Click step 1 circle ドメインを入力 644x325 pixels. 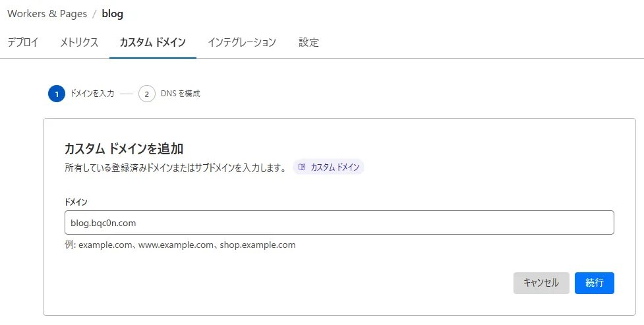point(57,94)
